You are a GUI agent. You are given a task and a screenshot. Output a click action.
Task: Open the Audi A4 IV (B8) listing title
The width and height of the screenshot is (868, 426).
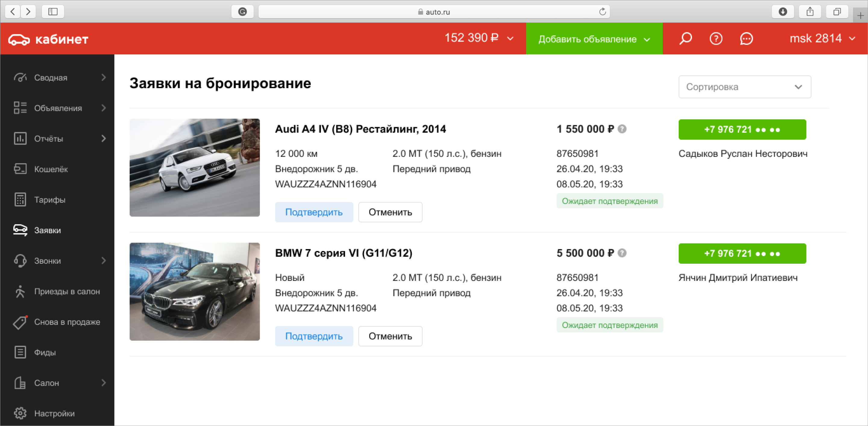click(x=360, y=129)
